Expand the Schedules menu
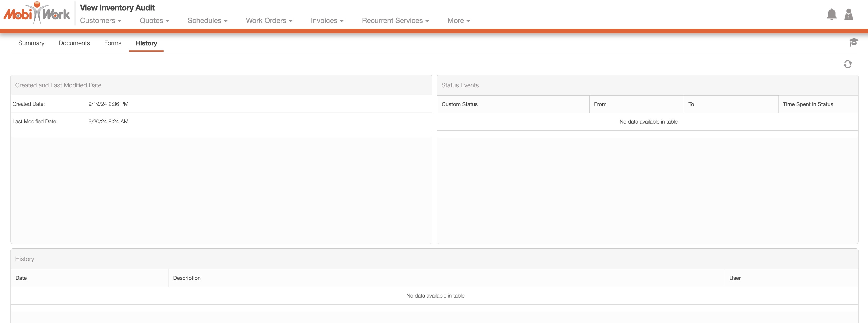The height and width of the screenshot is (323, 868). pyautogui.click(x=207, y=20)
